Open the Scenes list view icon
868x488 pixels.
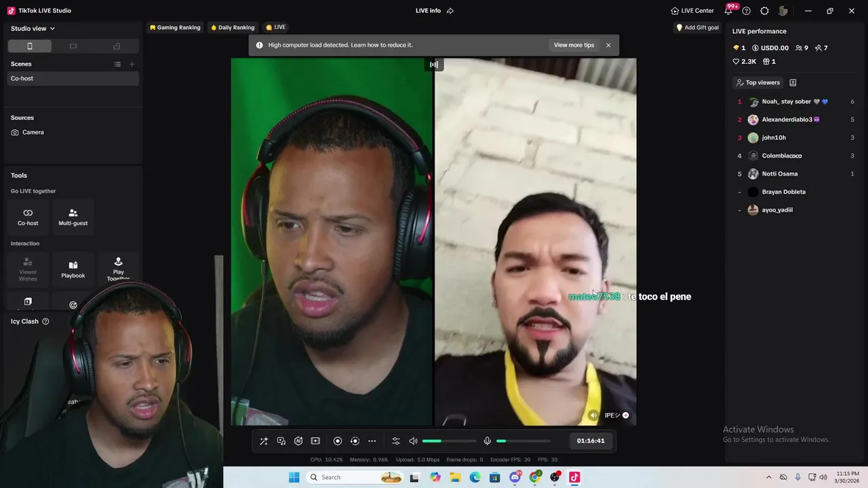117,64
